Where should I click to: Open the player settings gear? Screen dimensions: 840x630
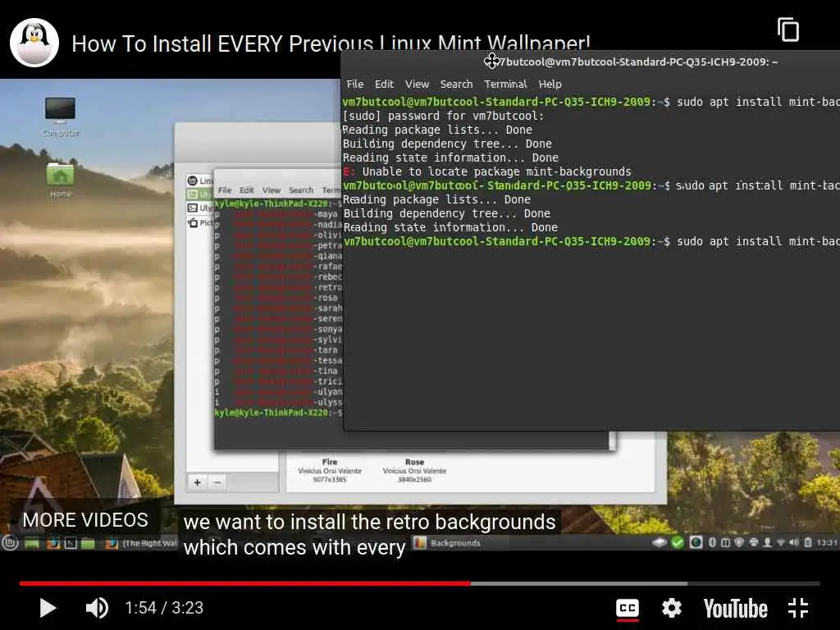coord(671,608)
